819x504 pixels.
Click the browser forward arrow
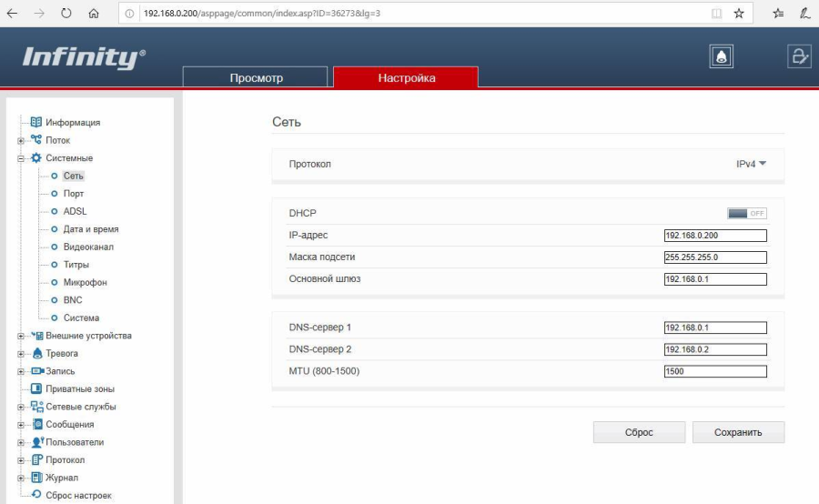coord(39,14)
